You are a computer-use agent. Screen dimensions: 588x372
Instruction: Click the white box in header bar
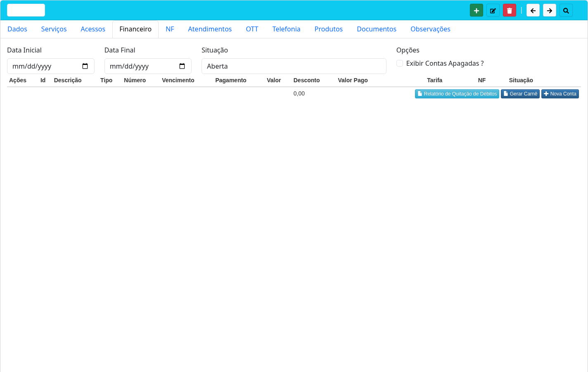tap(26, 10)
